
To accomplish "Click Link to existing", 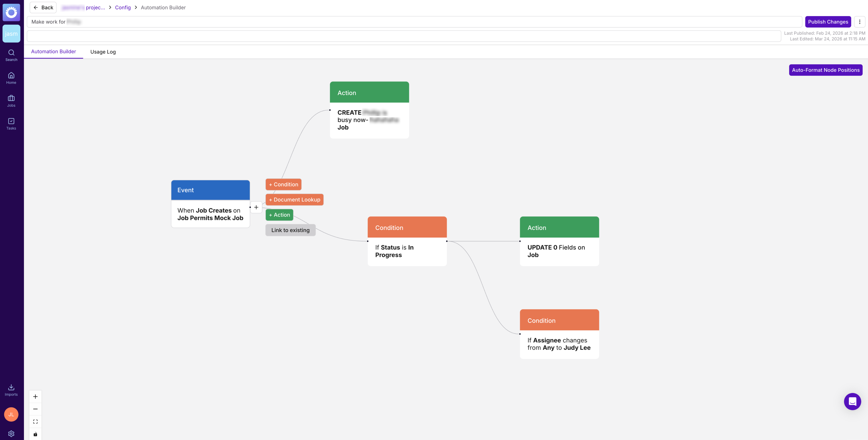I will tap(290, 230).
